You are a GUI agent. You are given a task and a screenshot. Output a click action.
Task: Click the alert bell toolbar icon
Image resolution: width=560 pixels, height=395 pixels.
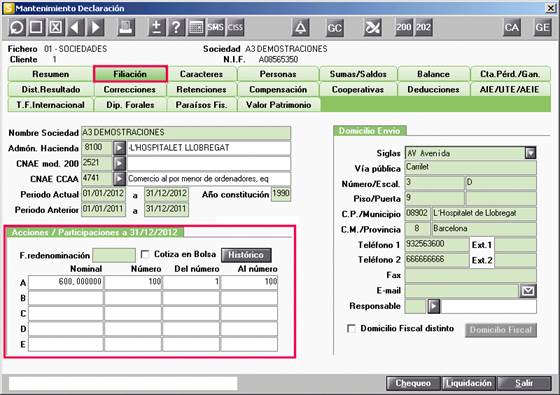point(300,28)
